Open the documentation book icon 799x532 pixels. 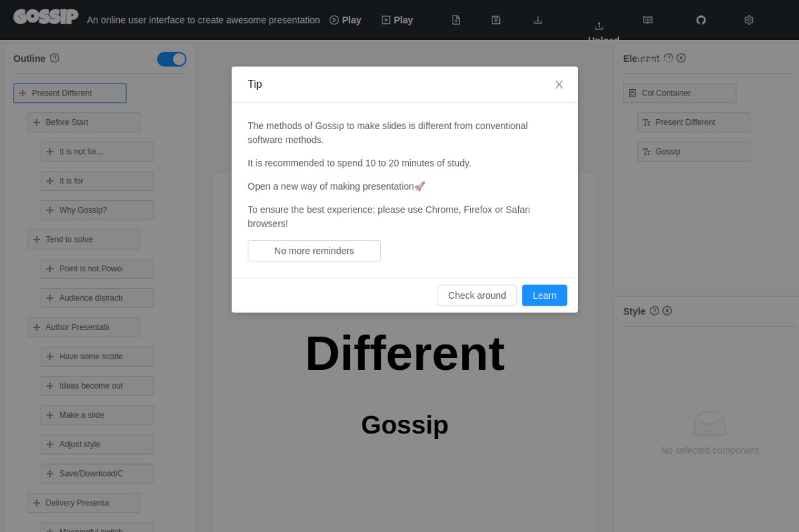coord(648,20)
